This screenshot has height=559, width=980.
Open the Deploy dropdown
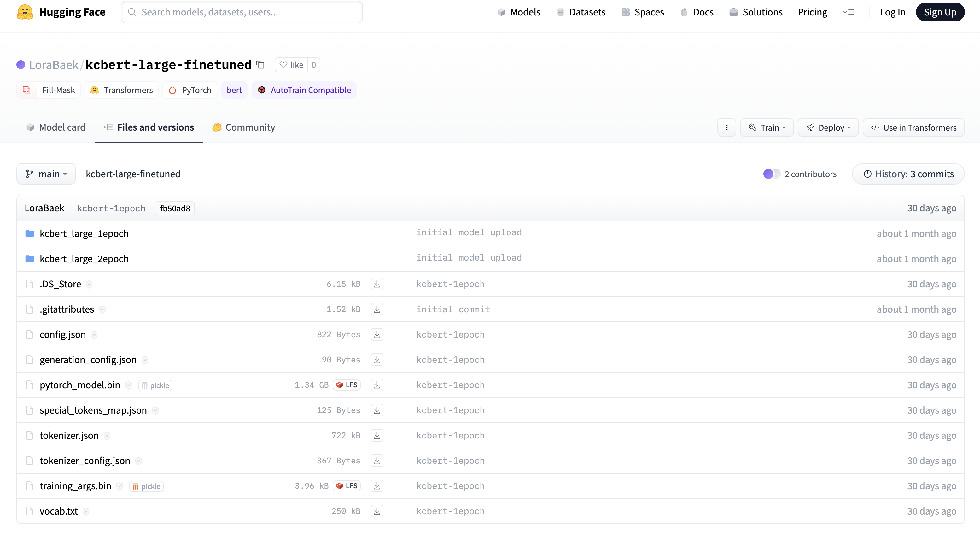pos(828,127)
